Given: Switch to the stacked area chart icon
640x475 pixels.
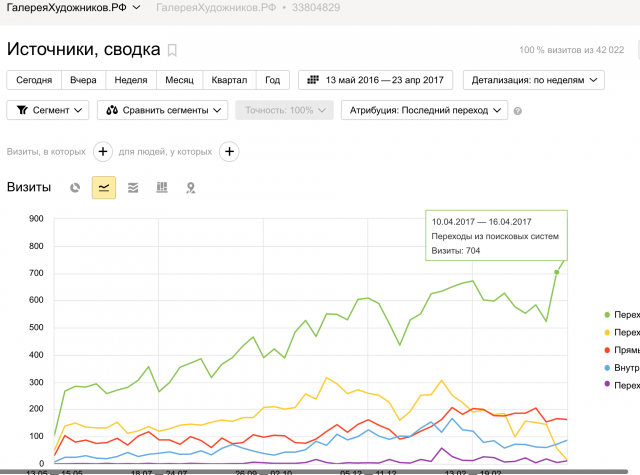Looking at the screenshot, I should pos(133,188).
